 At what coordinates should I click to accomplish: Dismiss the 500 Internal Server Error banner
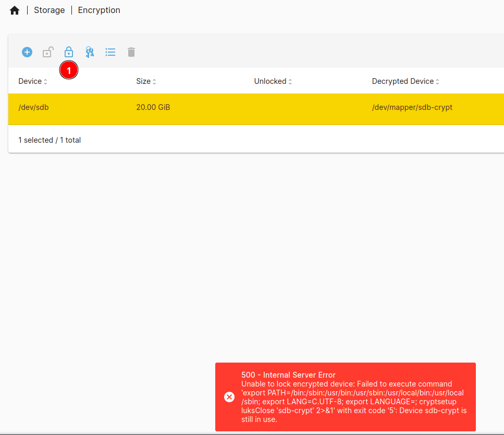click(x=229, y=397)
